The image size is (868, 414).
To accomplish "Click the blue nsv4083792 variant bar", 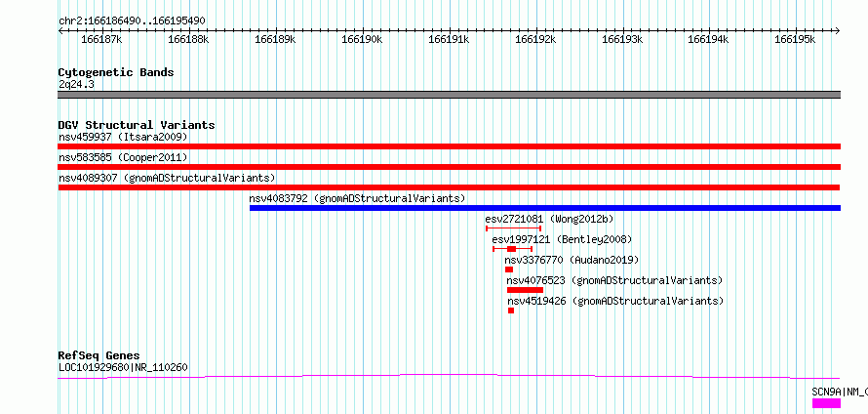I will tap(545, 208).
